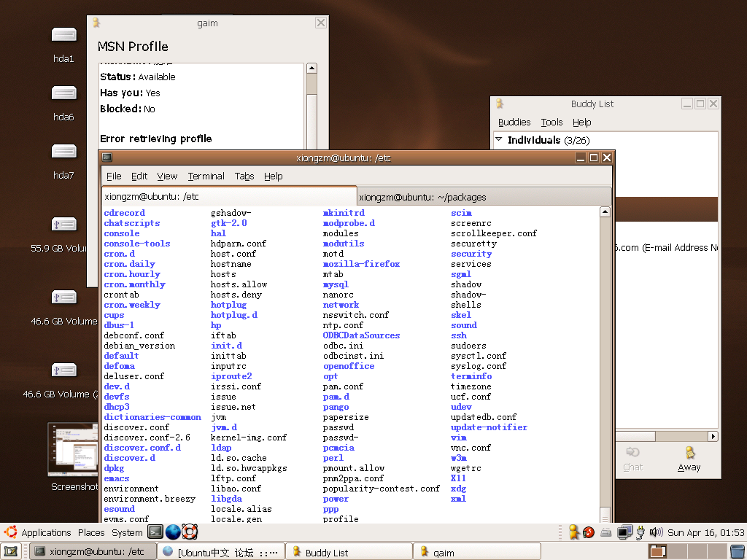Click the terminal window menu icon in title bar
This screenshot has height=560, width=747.
107,157
